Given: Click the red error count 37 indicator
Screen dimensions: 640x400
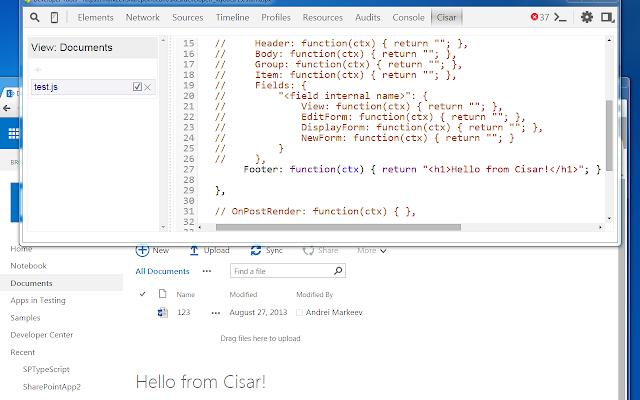Looking at the screenshot, I should (540, 17).
